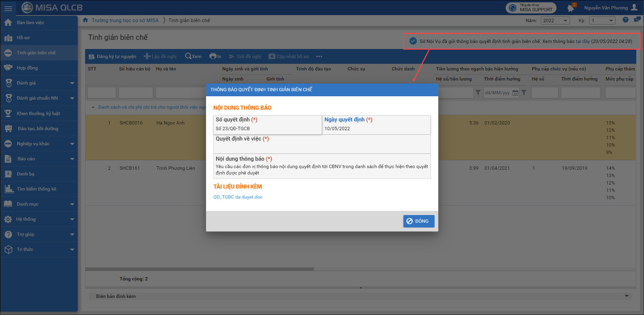Screen dimensions: 644x315
Task: Click the Xem magnifier toolbar button
Action: click(193, 56)
